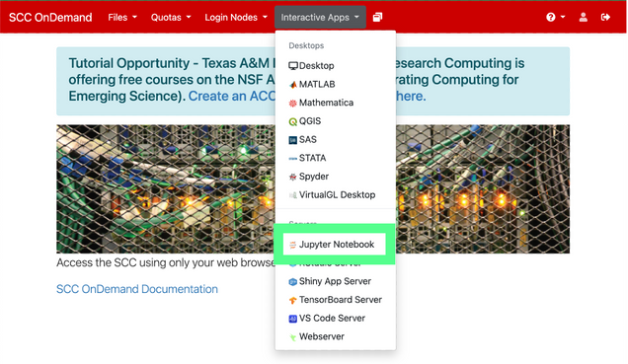Open Shiny App Server
Screen dimensions: 628x364
[335, 281]
